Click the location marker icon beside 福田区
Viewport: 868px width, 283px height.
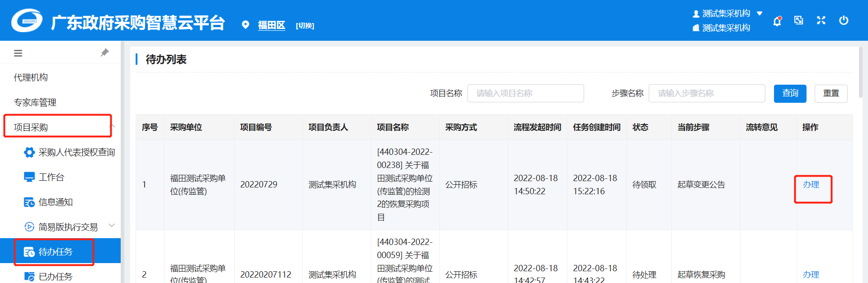click(x=245, y=25)
